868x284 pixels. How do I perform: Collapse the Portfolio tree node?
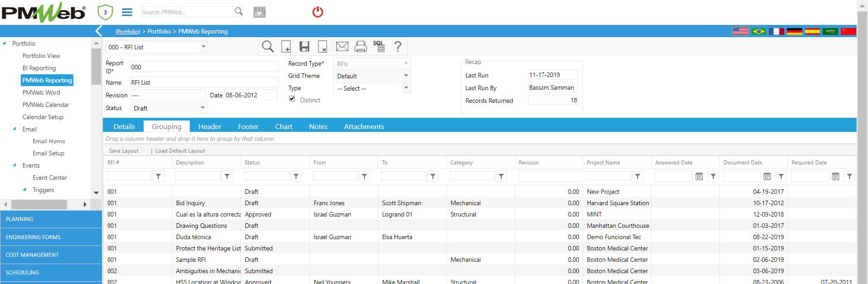point(5,43)
